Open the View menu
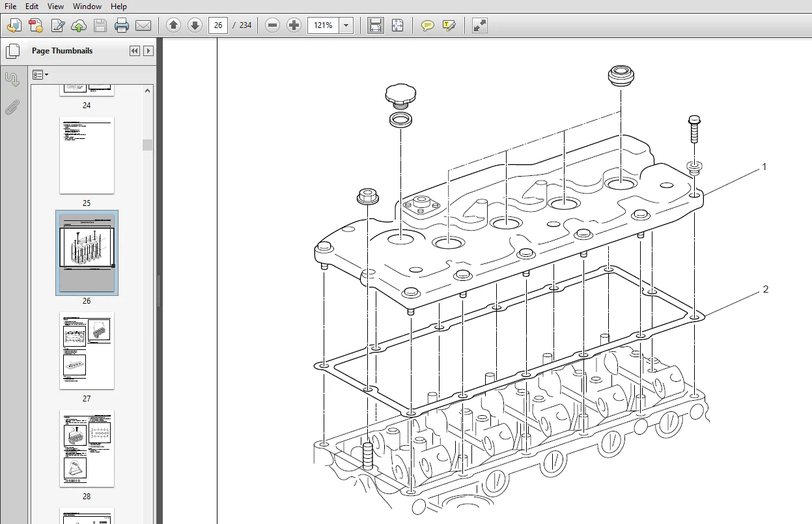812x524 pixels. (x=56, y=7)
